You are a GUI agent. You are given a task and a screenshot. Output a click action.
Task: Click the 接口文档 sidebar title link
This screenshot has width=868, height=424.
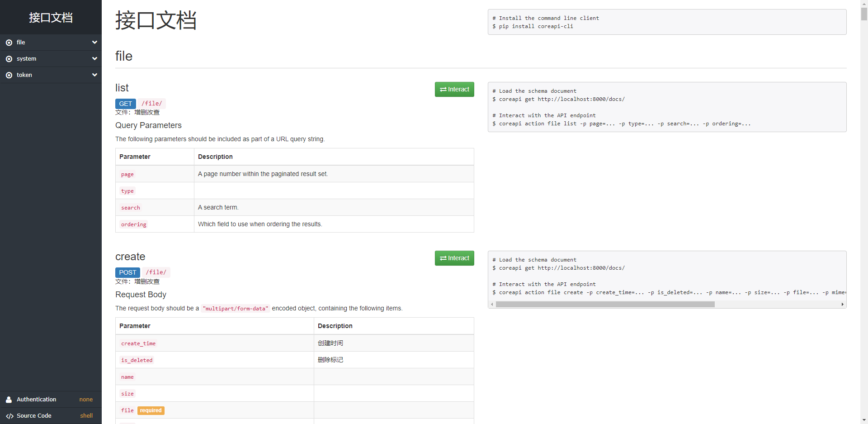point(51,18)
